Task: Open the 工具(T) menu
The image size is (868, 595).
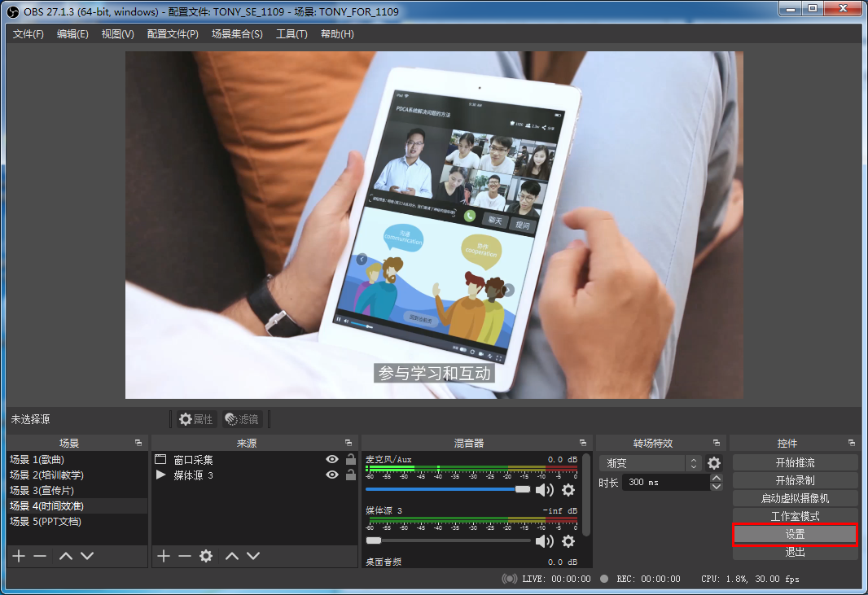Action: click(x=292, y=33)
